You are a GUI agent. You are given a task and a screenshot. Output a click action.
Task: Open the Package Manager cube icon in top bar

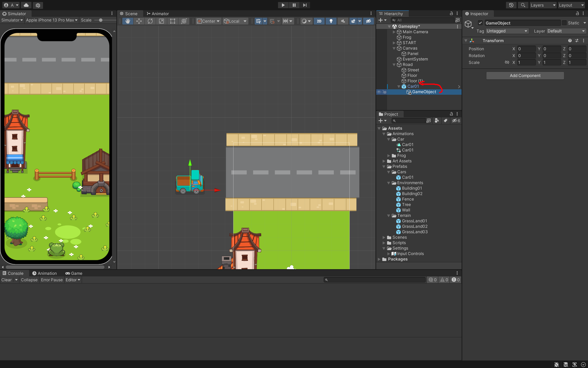[x=38, y=5]
